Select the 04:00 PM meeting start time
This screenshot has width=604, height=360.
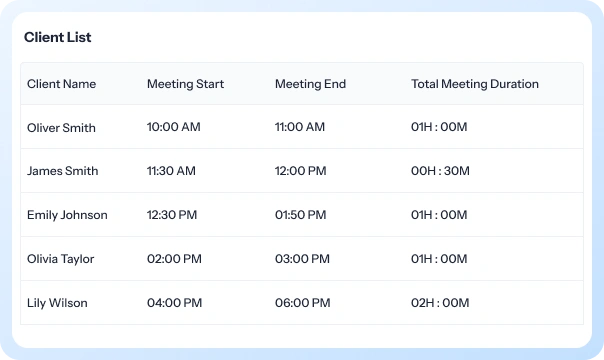pyautogui.click(x=174, y=303)
